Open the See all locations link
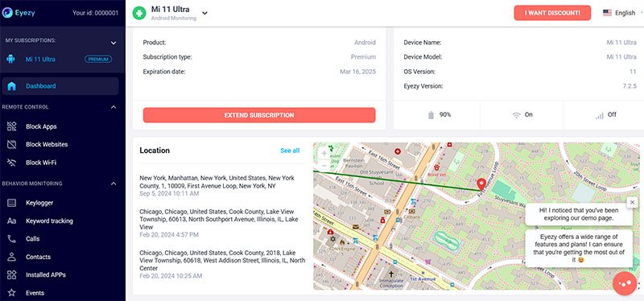This screenshot has height=301, width=644. pyautogui.click(x=290, y=150)
